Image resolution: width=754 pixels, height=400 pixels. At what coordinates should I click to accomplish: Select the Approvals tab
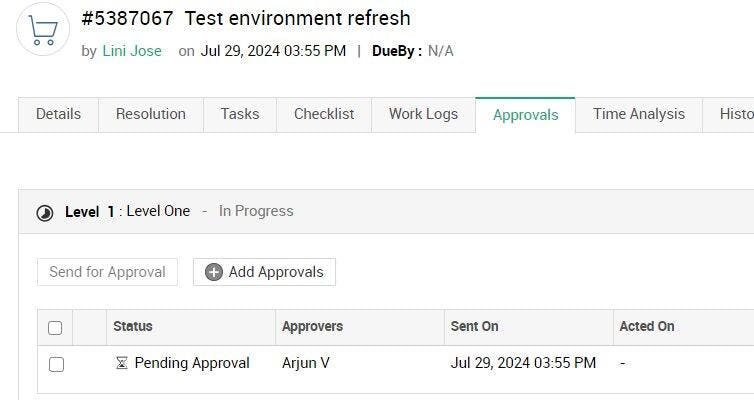click(x=525, y=115)
